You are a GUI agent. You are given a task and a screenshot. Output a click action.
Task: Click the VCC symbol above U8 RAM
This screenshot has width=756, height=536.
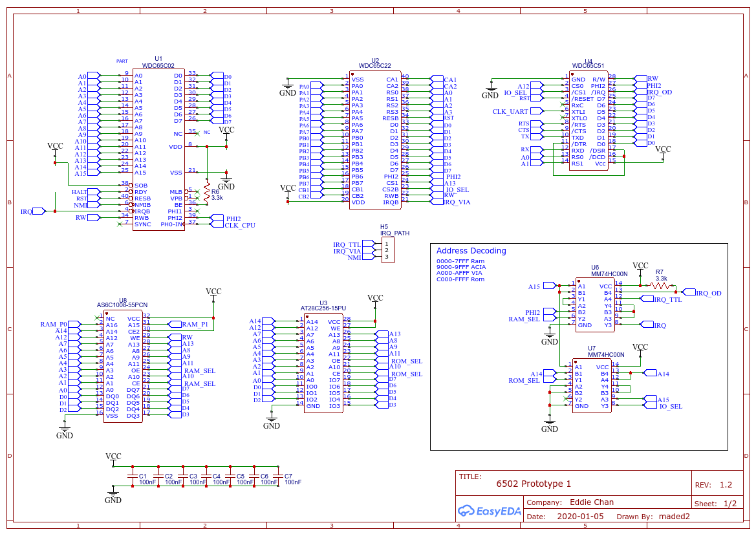click(x=213, y=294)
